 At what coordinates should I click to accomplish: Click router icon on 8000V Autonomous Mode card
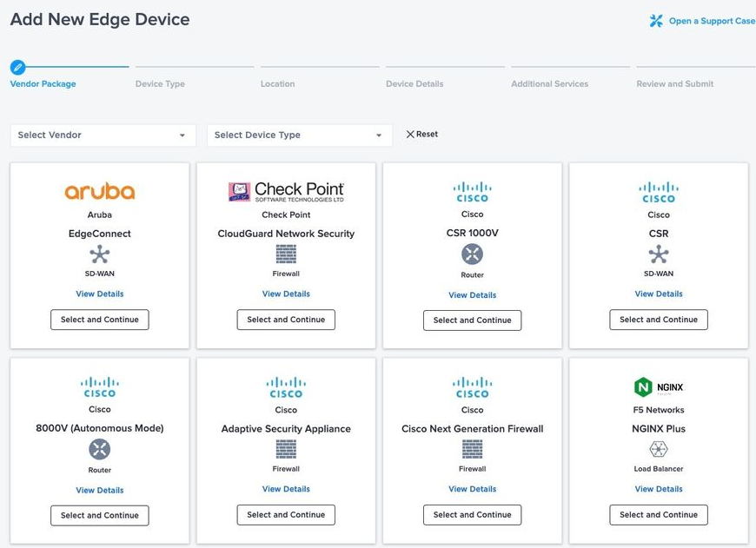tap(100, 449)
